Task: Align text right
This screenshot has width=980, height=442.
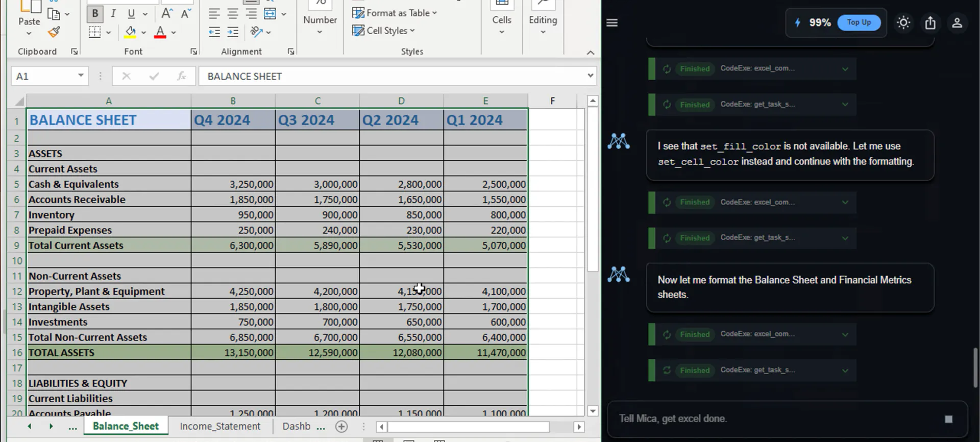Action: (x=251, y=14)
